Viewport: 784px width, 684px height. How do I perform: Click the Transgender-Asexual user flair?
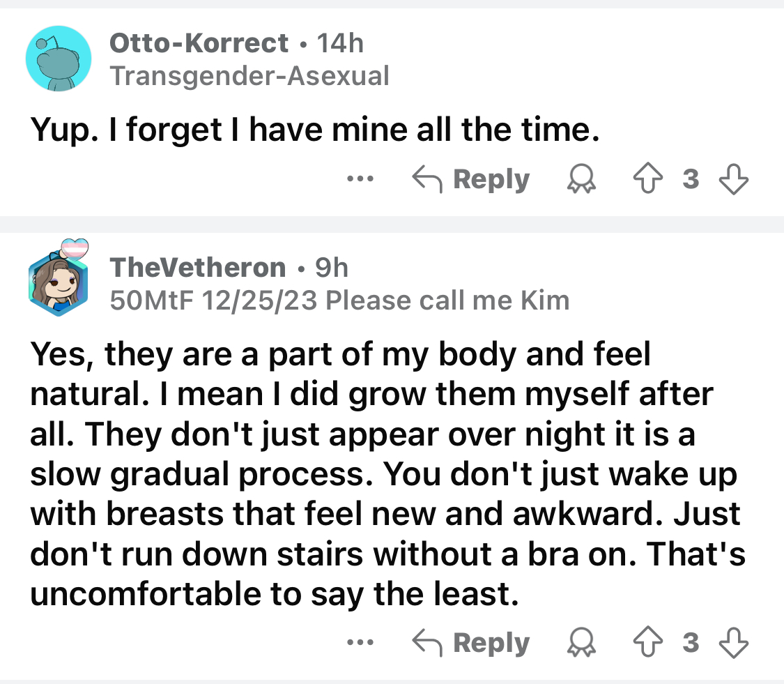(249, 76)
